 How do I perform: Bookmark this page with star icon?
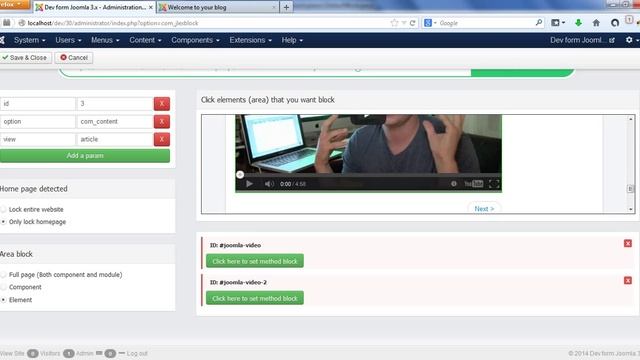tap(394, 23)
